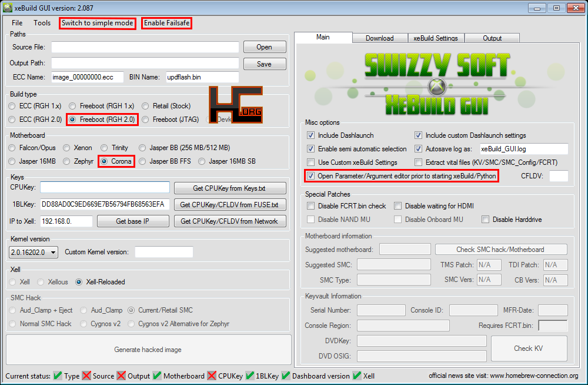Screen dimensions: 588x385
Task: Click the CPUKey input field
Action: 105,187
